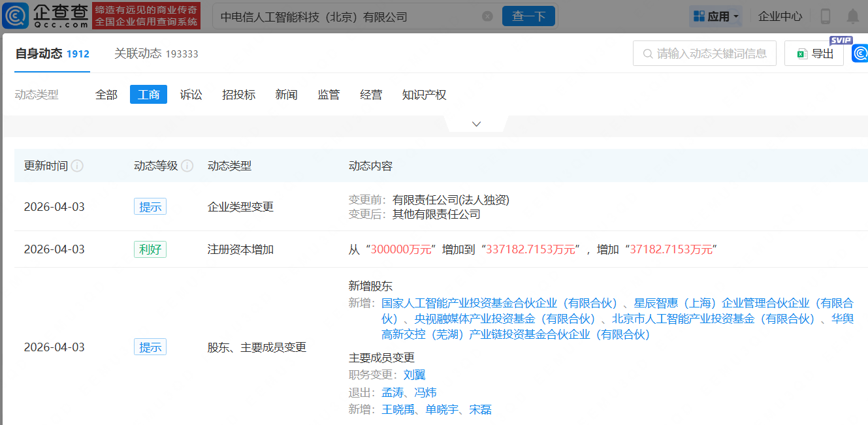Open the 应用 dropdown menu

click(716, 16)
